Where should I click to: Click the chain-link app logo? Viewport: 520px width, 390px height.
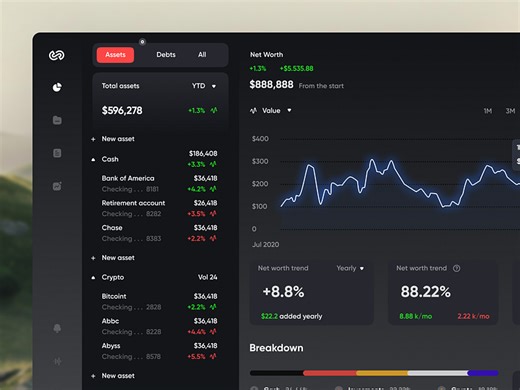57,55
